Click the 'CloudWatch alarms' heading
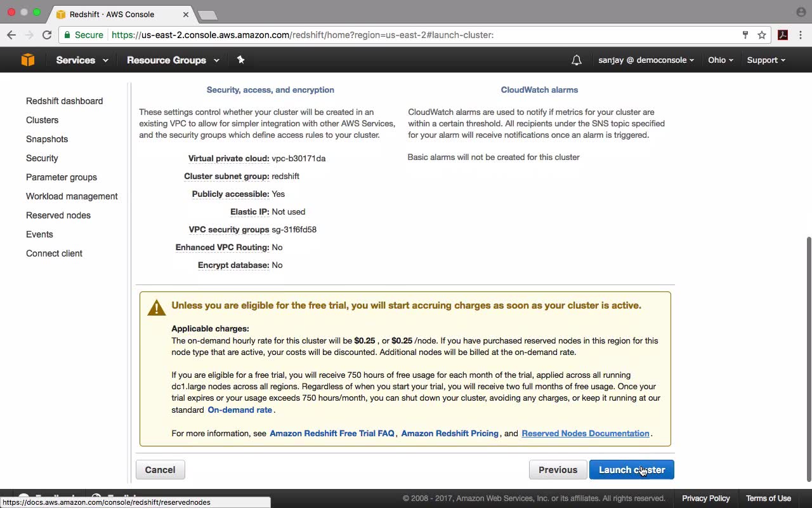The height and width of the screenshot is (508, 812). click(x=539, y=90)
